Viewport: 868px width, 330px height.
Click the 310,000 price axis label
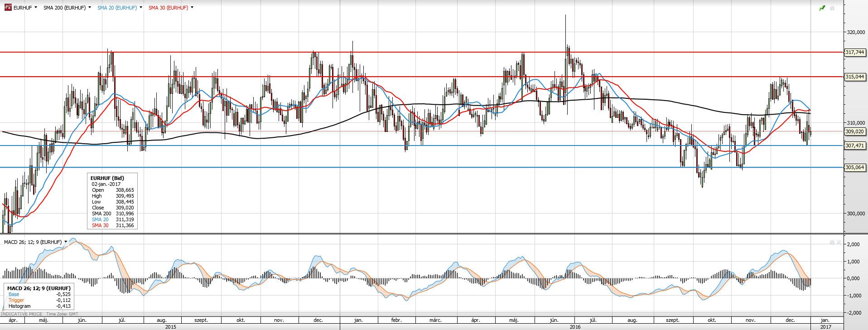(x=856, y=123)
